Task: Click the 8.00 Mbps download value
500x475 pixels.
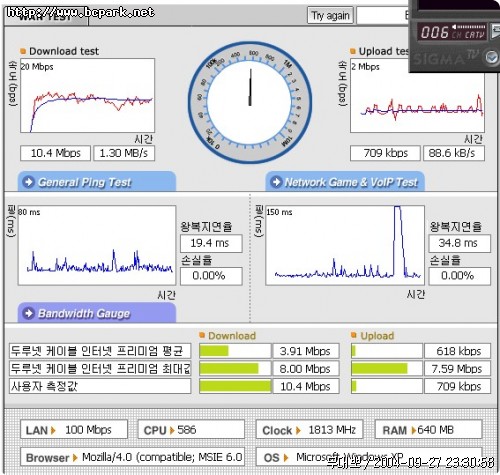Action: pos(306,369)
